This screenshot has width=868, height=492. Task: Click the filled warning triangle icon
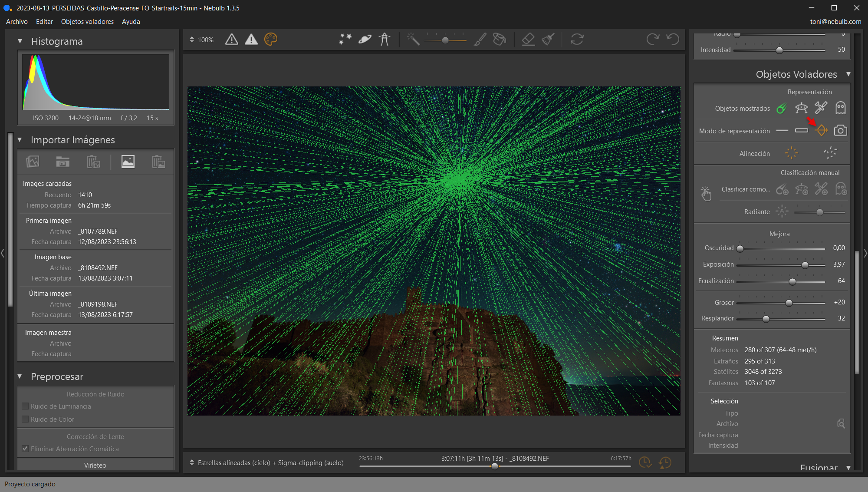pos(251,40)
